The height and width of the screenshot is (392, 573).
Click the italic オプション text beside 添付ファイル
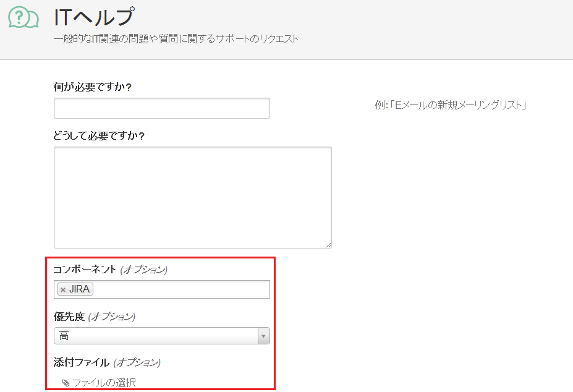click(x=137, y=362)
